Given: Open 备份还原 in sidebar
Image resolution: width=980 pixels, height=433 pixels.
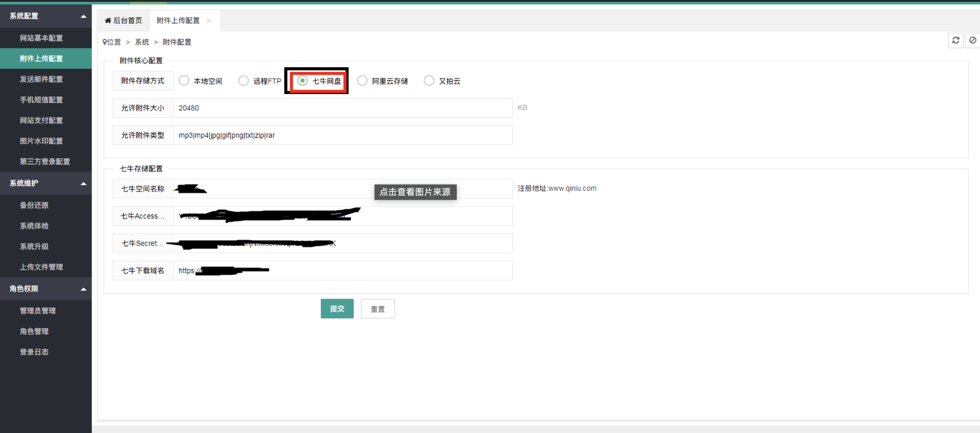Looking at the screenshot, I should [x=46, y=205].
